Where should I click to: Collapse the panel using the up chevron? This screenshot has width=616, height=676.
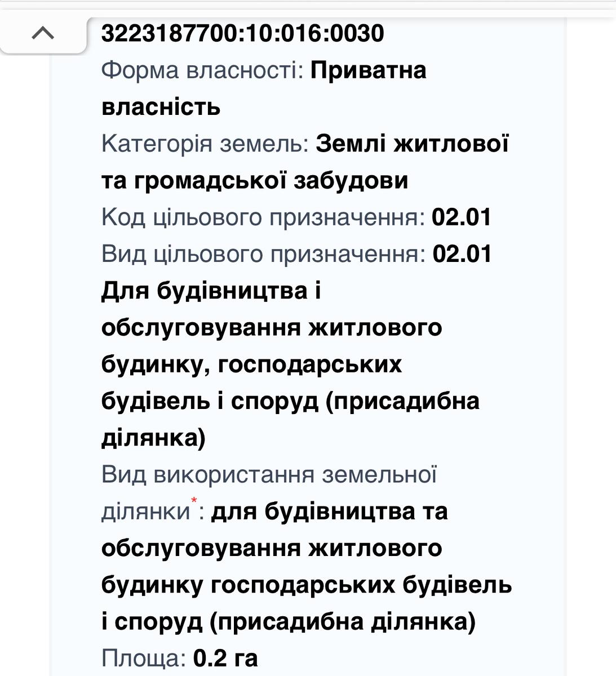point(43,34)
